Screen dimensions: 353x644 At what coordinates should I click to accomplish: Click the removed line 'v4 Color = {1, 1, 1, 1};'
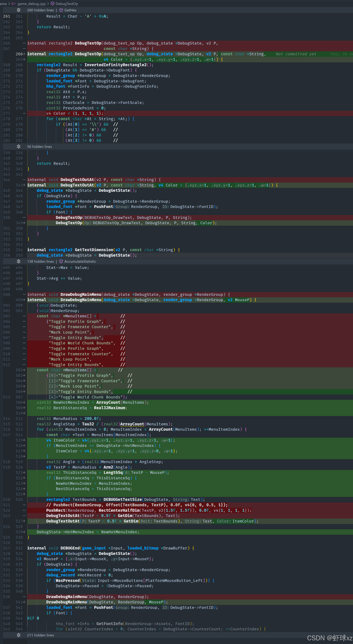click(x=75, y=113)
